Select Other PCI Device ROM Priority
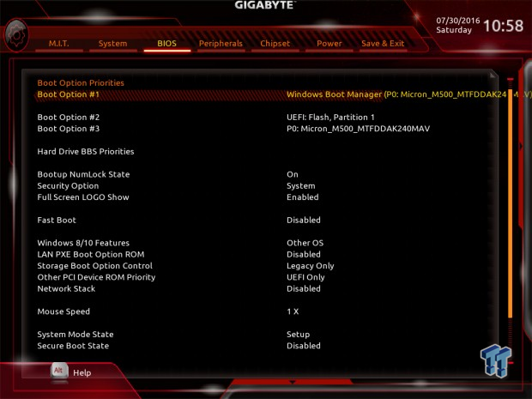The image size is (532, 399). (96, 277)
